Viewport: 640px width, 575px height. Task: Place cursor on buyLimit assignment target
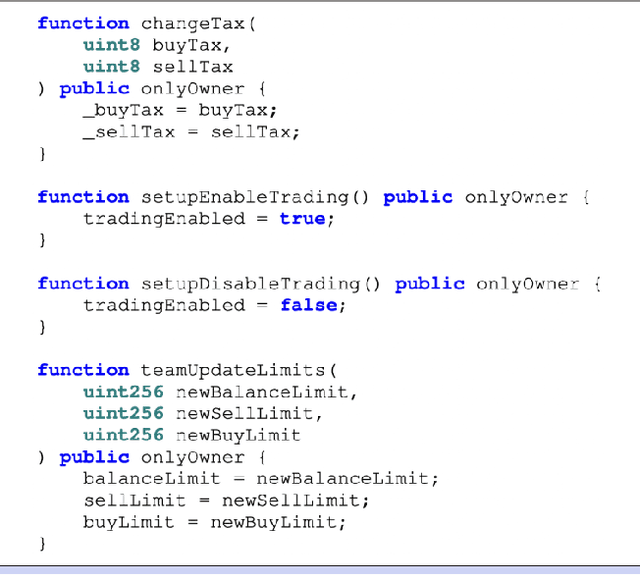pyautogui.click(x=128, y=522)
